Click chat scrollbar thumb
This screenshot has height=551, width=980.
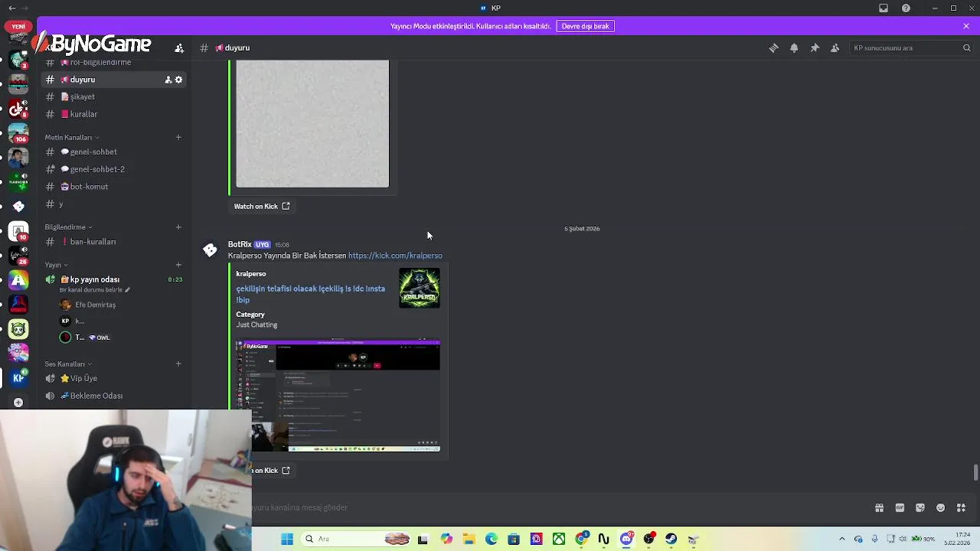(x=975, y=472)
